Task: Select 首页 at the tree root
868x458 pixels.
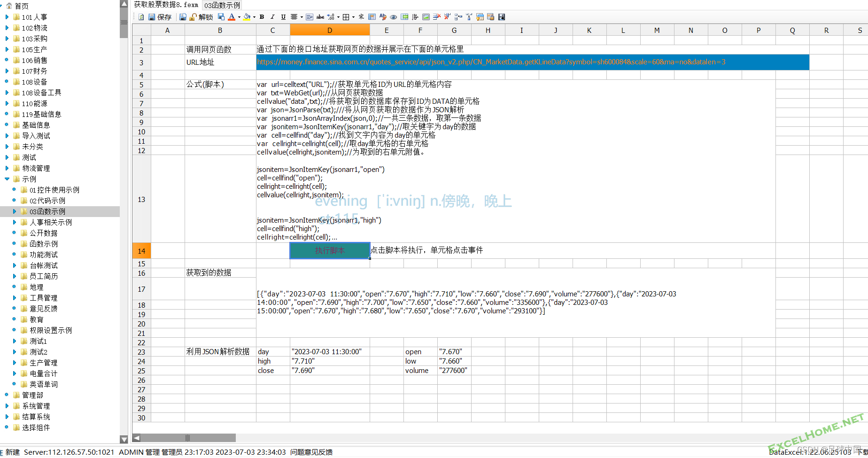Action: point(22,6)
